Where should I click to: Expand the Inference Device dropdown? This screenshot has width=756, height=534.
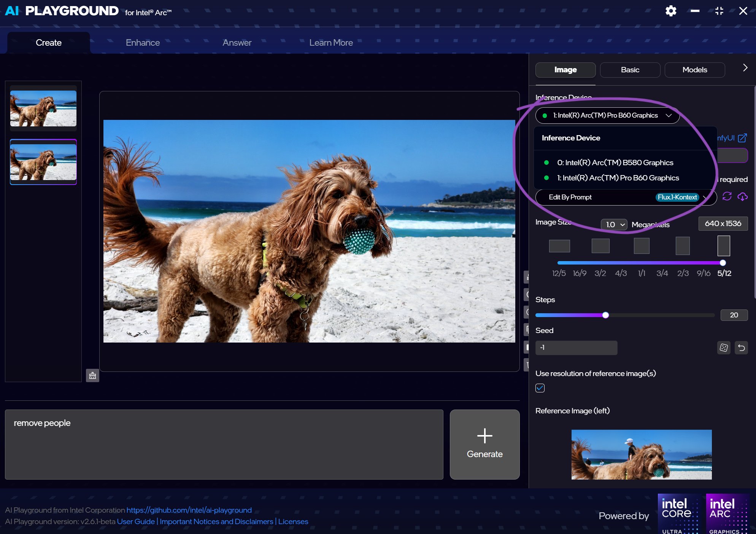607,115
